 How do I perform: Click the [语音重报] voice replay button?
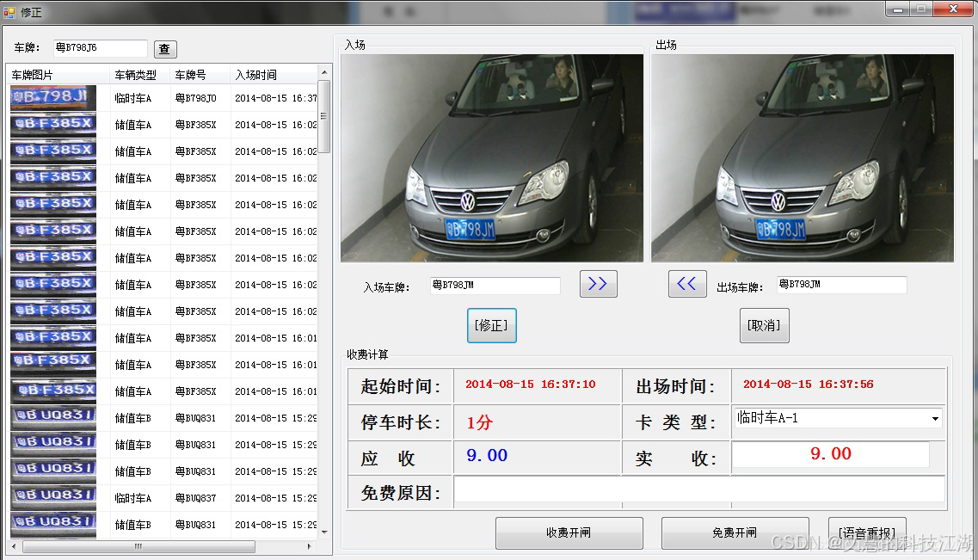(x=867, y=532)
